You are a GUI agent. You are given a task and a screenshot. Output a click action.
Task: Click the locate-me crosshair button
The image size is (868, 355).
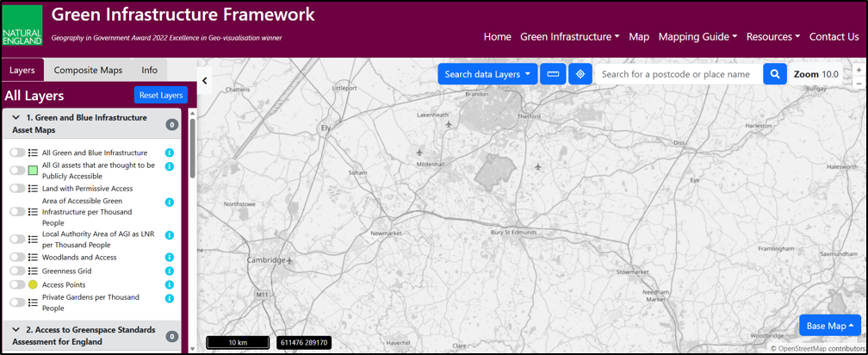[580, 74]
